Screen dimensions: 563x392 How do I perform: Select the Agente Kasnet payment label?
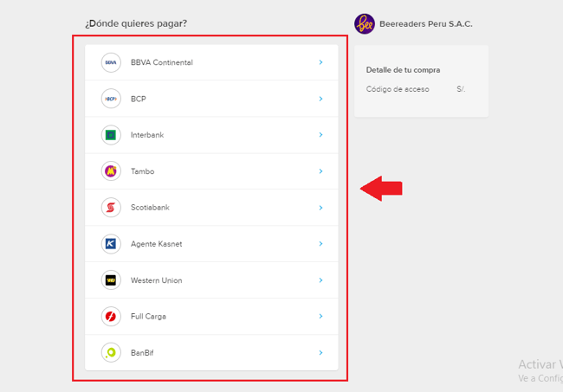[x=156, y=244]
